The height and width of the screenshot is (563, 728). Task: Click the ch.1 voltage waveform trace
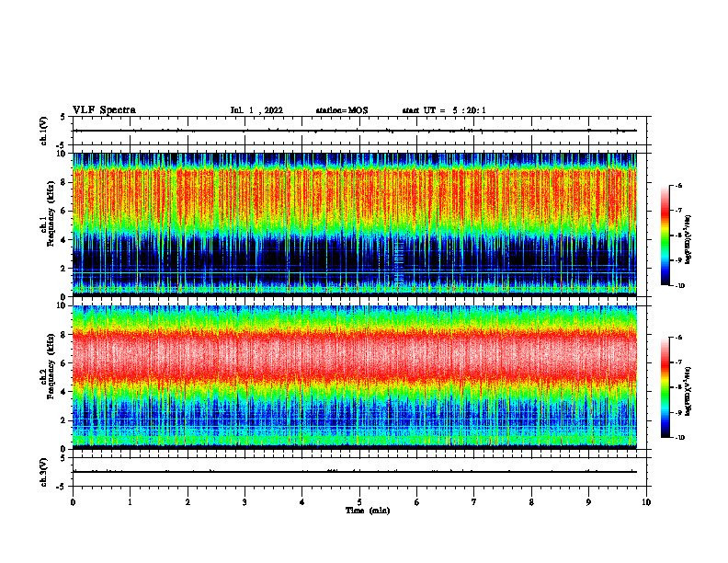pyautogui.click(x=355, y=131)
